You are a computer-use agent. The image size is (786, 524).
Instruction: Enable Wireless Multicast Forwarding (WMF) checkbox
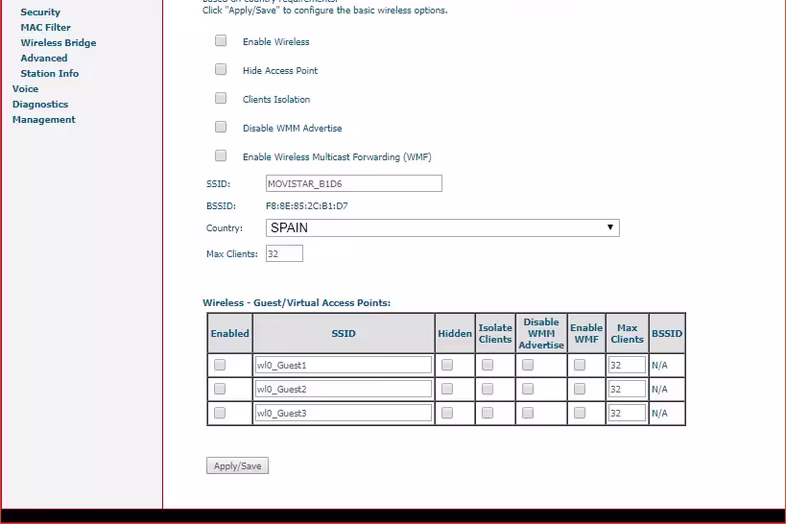point(221,156)
